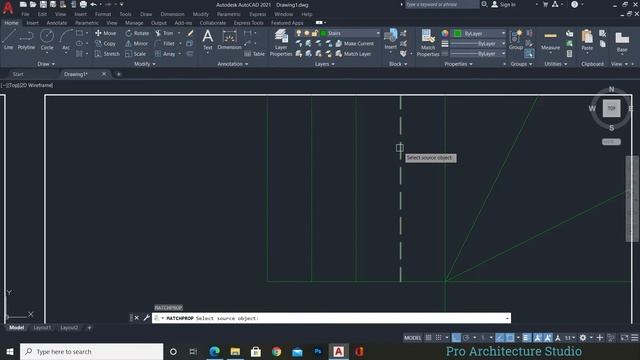This screenshot has height=360, width=640.
Task: Open the Express Tools ribbon tab
Action: (x=249, y=23)
